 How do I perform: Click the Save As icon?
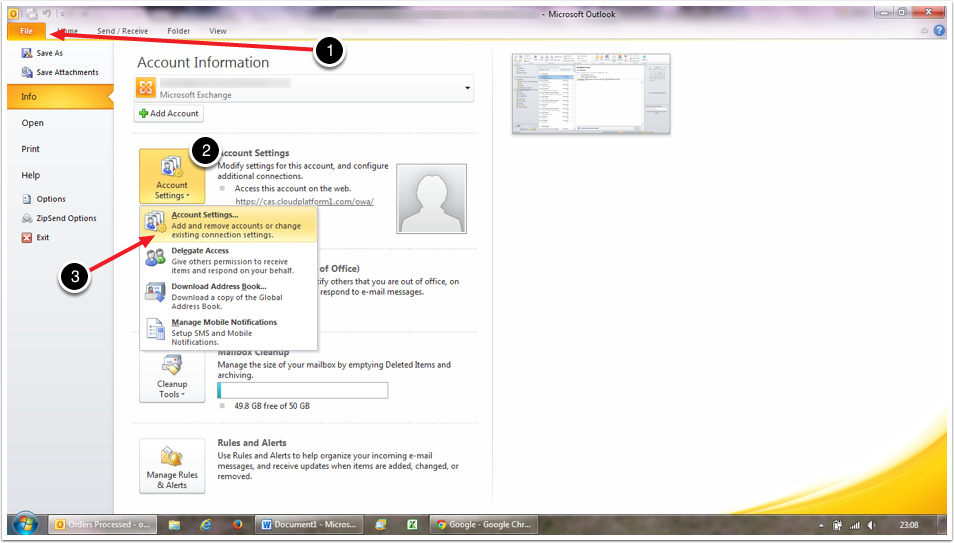pyautogui.click(x=27, y=53)
